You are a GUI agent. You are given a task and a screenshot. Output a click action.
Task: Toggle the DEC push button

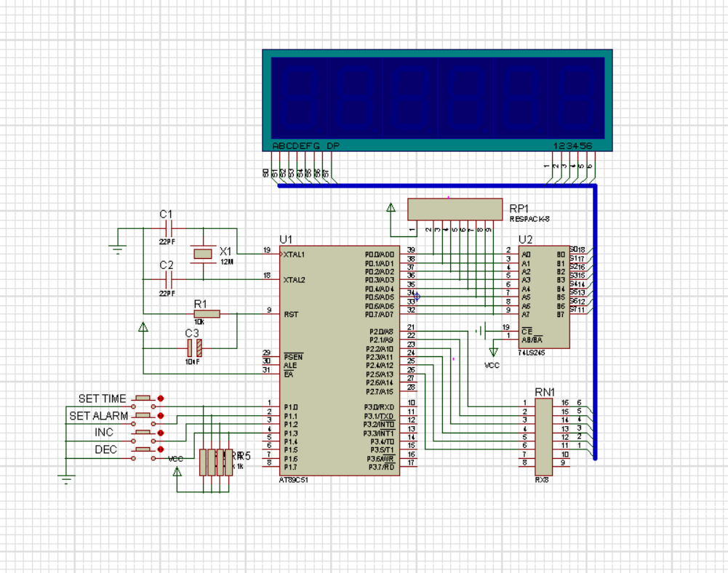(143, 450)
